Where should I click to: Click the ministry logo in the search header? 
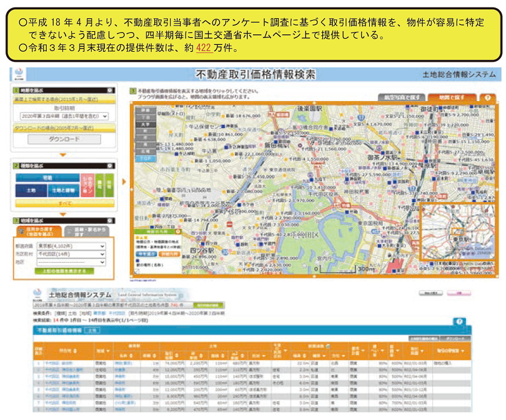(x=19, y=74)
